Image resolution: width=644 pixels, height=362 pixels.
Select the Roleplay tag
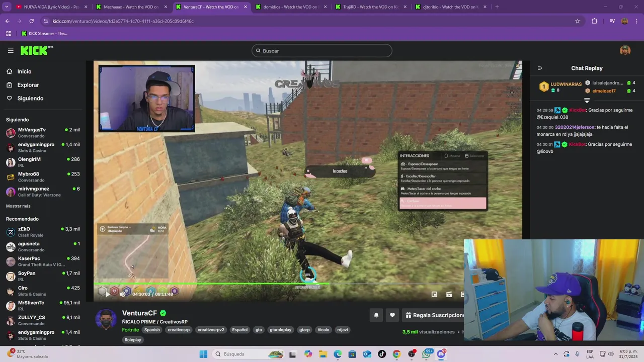[x=133, y=340]
